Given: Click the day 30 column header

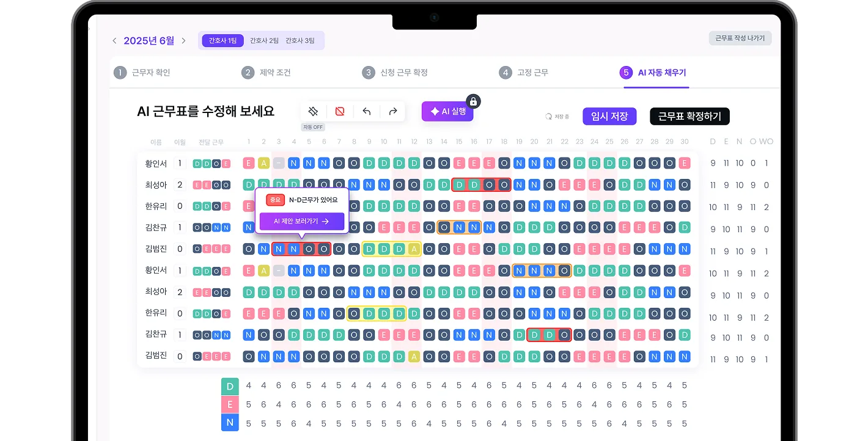Looking at the screenshot, I should pos(685,142).
